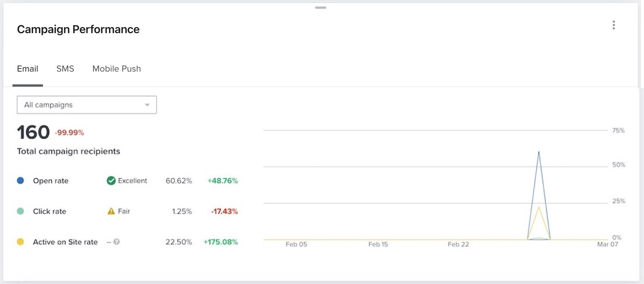Click the blue Open rate legend dot

click(20, 181)
